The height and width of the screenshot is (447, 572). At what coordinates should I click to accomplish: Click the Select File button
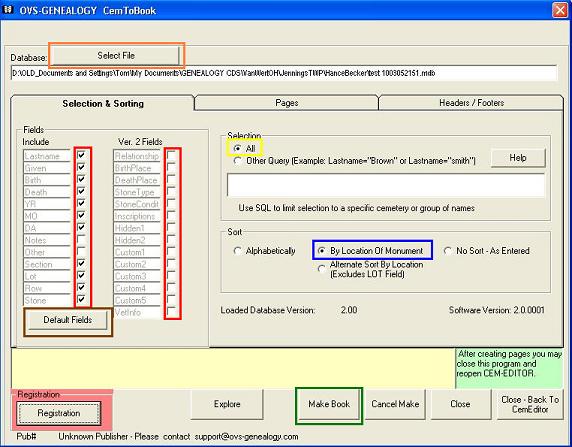click(x=116, y=55)
